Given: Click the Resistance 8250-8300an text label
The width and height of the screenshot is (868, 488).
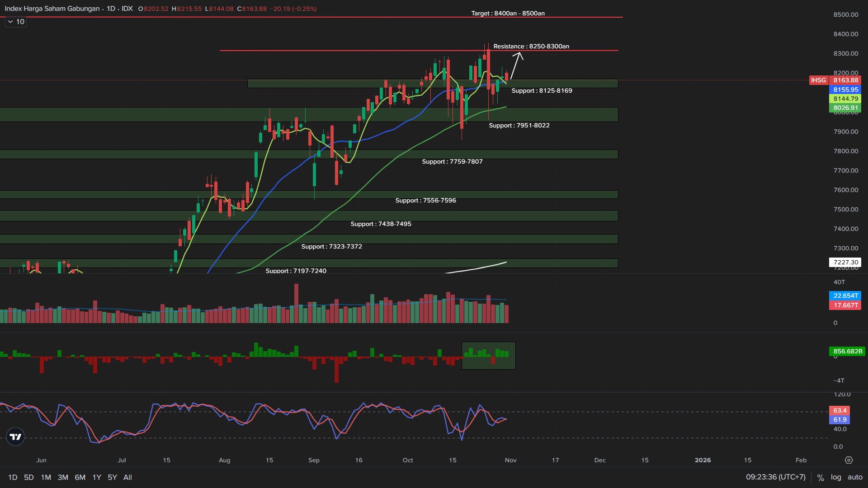Looking at the screenshot, I should [x=531, y=46].
